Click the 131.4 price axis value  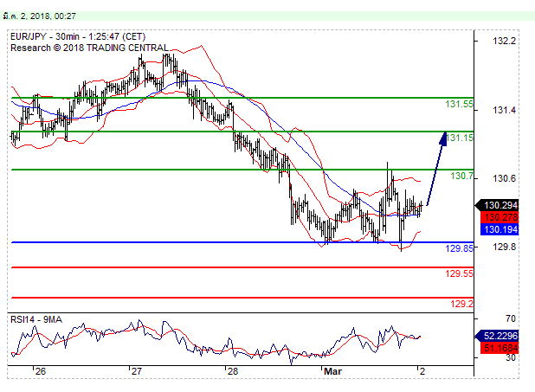pyautogui.click(x=504, y=110)
